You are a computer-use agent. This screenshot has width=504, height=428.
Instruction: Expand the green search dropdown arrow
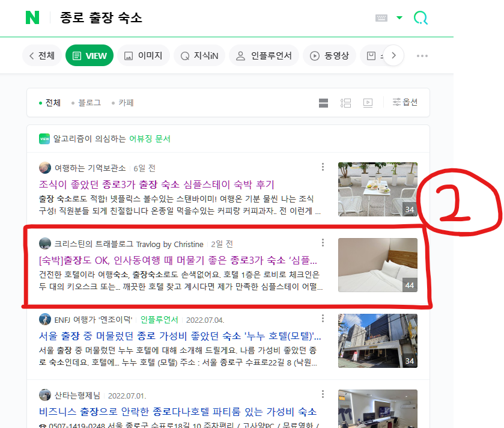pyautogui.click(x=399, y=17)
